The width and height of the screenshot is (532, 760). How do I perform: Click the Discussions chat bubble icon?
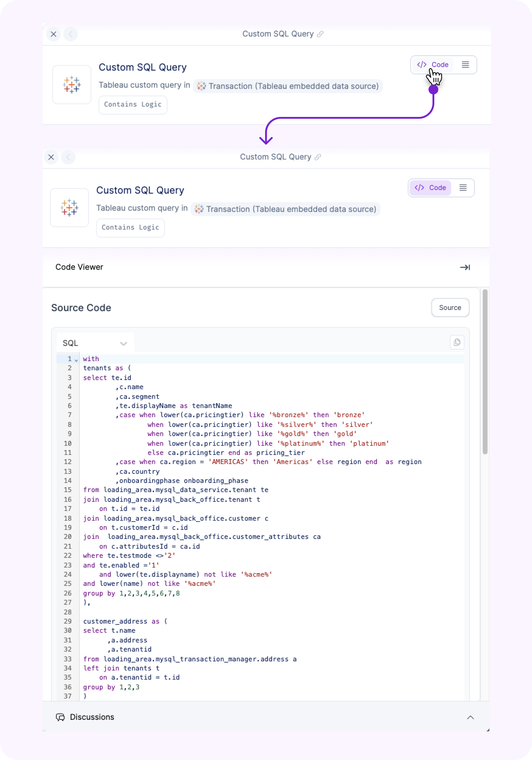tap(60, 717)
